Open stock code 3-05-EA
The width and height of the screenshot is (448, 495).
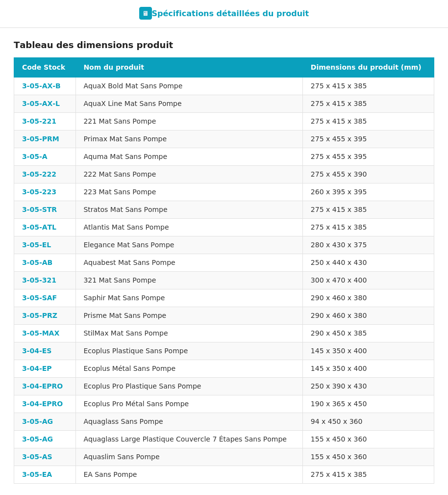click(x=37, y=475)
